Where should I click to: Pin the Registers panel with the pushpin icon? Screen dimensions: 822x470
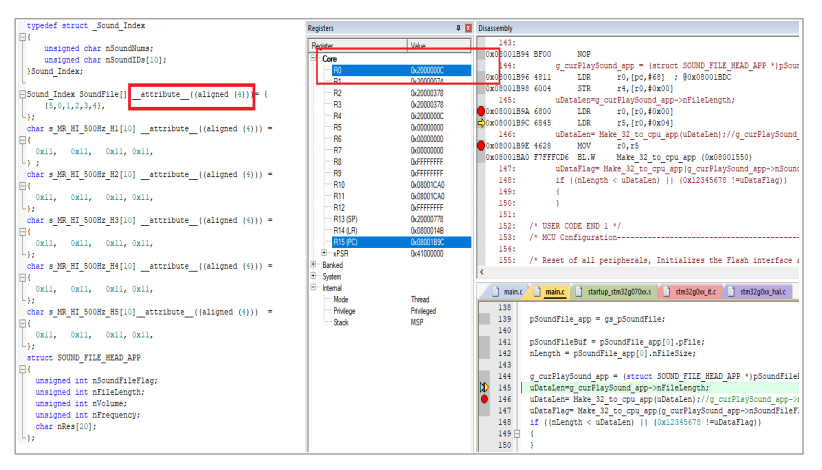click(458, 28)
